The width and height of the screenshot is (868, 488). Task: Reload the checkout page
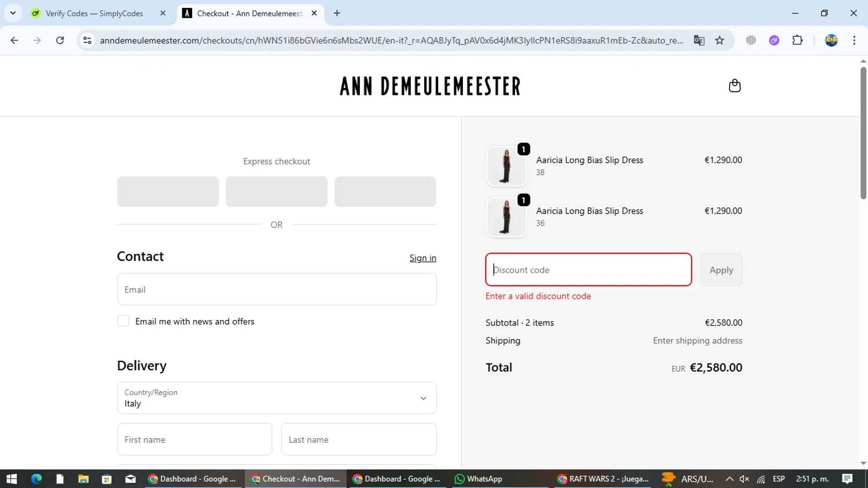click(x=60, y=41)
